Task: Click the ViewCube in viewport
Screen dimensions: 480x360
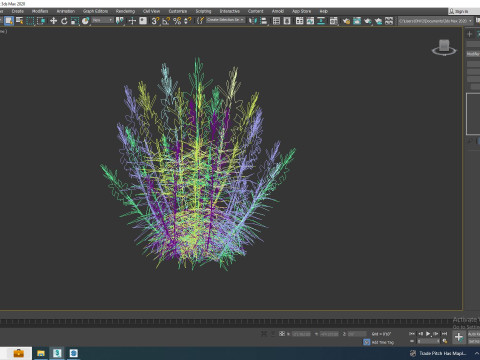Action: (x=444, y=47)
